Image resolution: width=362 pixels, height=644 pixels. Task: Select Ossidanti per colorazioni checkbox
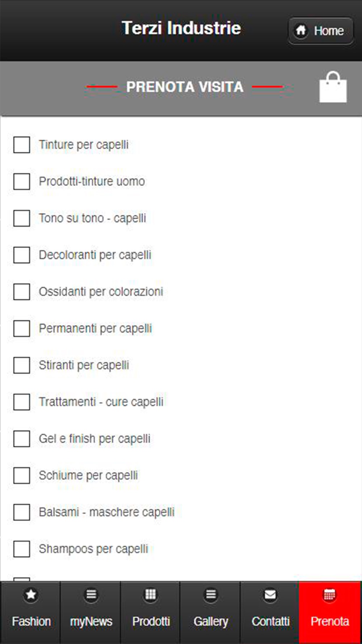point(22,292)
